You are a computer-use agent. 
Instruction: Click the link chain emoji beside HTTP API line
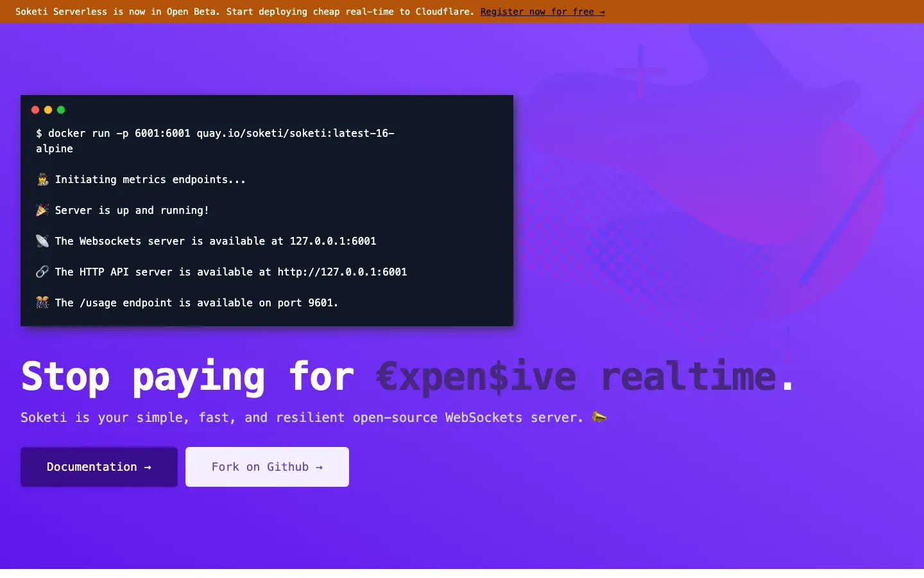[x=42, y=272]
